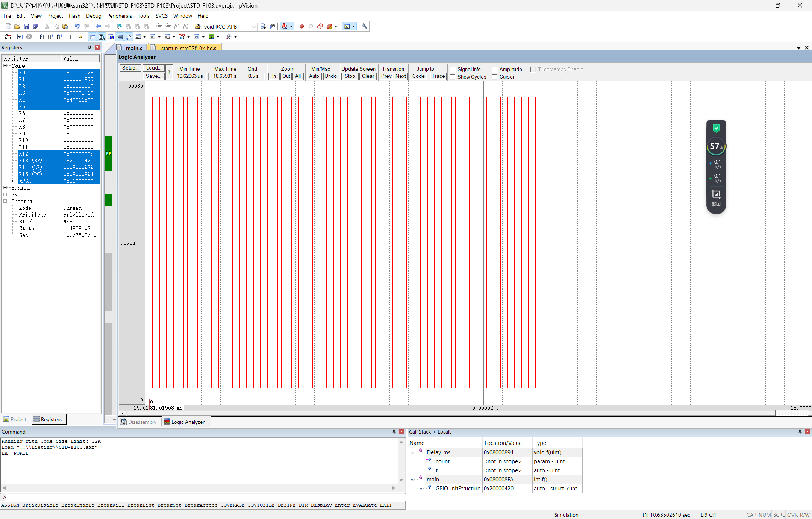Click the Step Into icon
812x519 pixels.
tap(42, 37)
